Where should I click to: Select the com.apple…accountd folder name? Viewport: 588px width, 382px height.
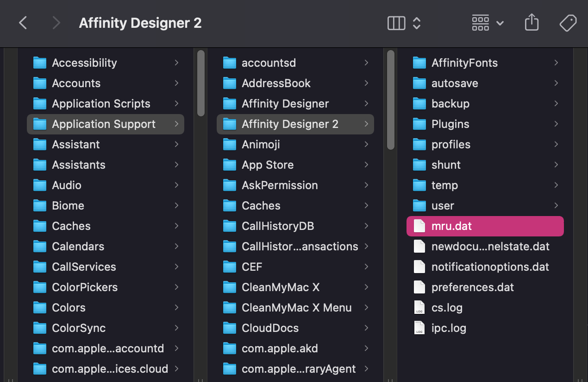coord(108,348)
